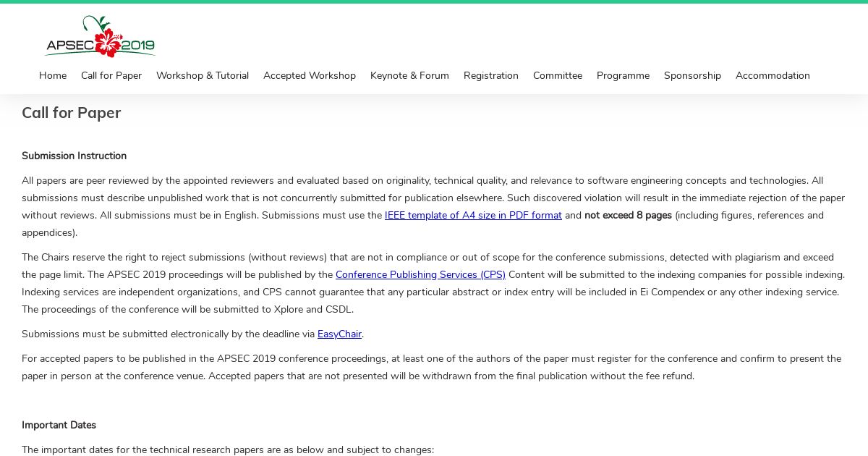Screen dimensions: 868x456
Task: Open Keynote & Forum menu item
Action: pyautogui.click(x=409, y=75)
